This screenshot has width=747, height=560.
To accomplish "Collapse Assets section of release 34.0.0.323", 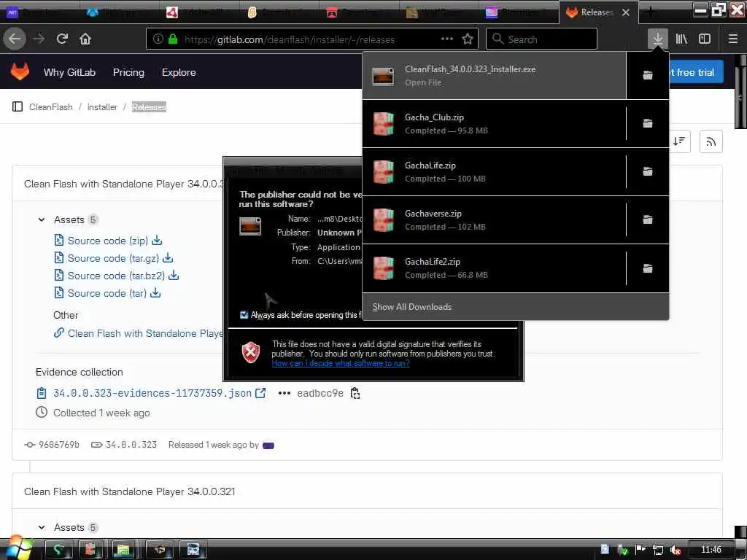I will click(x=42, y=219).
